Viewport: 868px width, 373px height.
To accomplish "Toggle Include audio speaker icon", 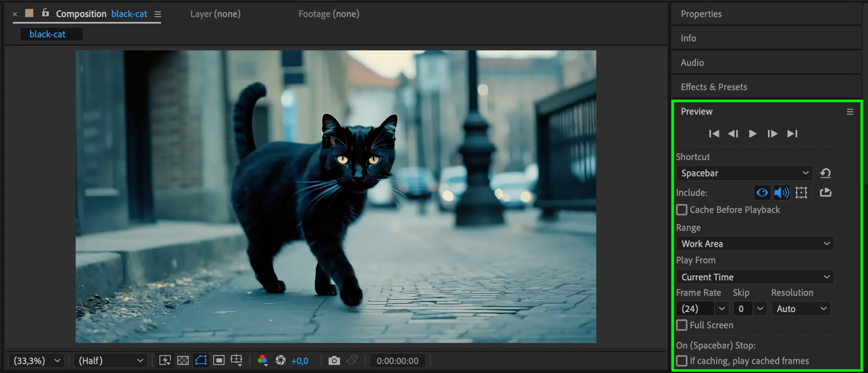I will click(x=782, y=193).
